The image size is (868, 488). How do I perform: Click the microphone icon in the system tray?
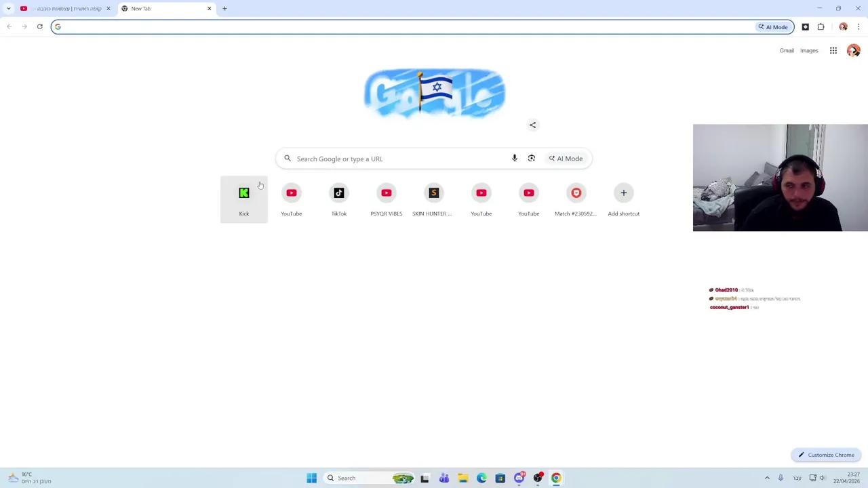[781, 478]
